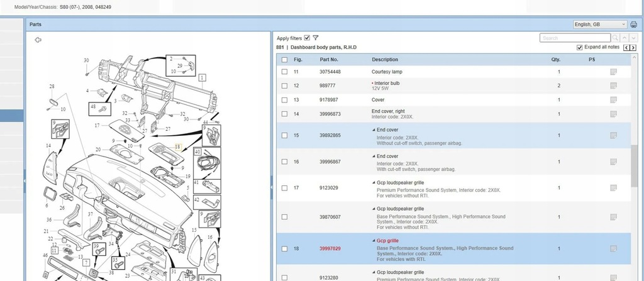This screenshot has width=644, height=281.
Task: Open note icon for part 39870607
Action: click(614, 217)
